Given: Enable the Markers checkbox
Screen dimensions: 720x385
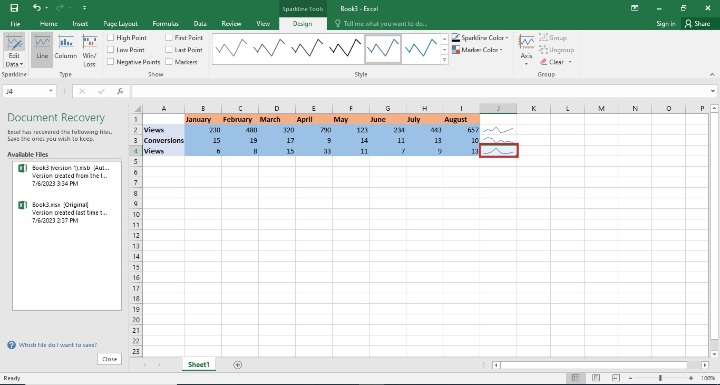Looking at the screenshot, I should tap(169, 62).
